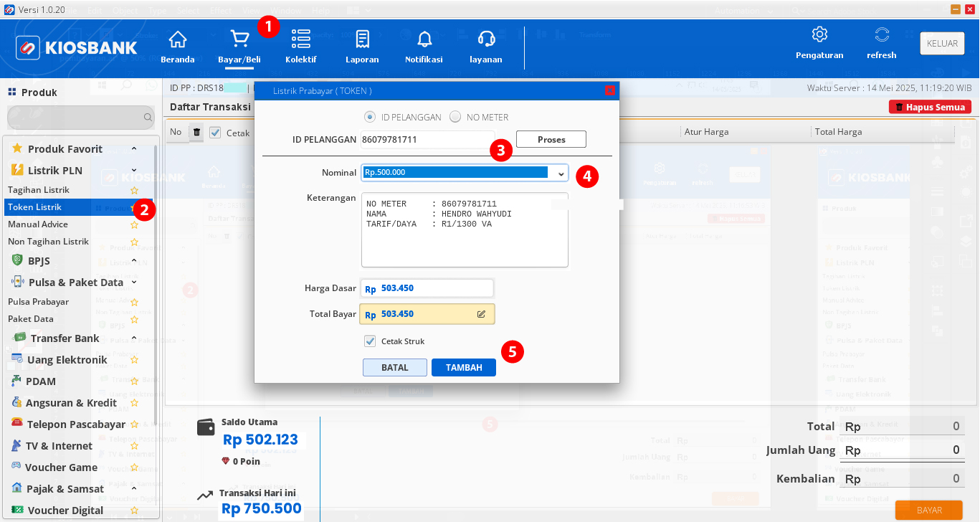
Task: Uncheck the Cetak Struk checkbox
Action: pyautogui.click(x=370, y=341)
